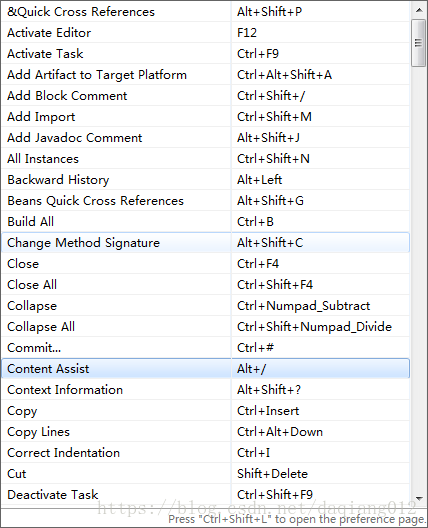
Task: Click the scrollbar up arrow
Action: 419,10
